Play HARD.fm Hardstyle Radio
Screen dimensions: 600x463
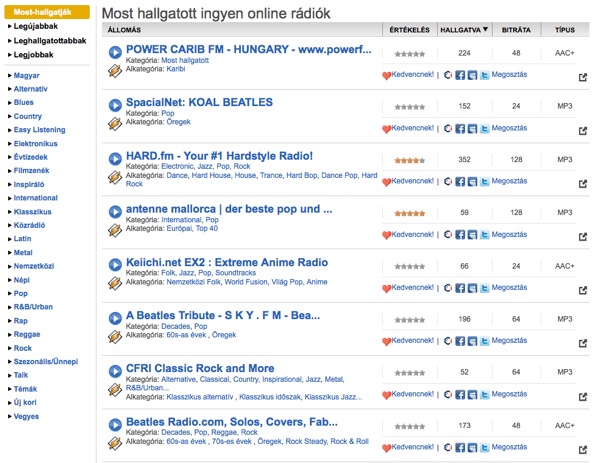tap(115, 158)
